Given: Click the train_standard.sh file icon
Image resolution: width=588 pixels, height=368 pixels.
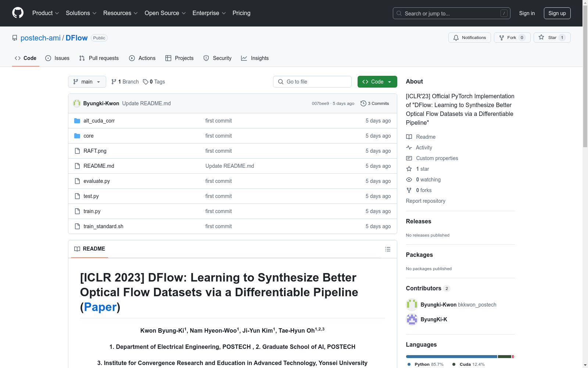Looking at the screenshot, I should point(77,226).
